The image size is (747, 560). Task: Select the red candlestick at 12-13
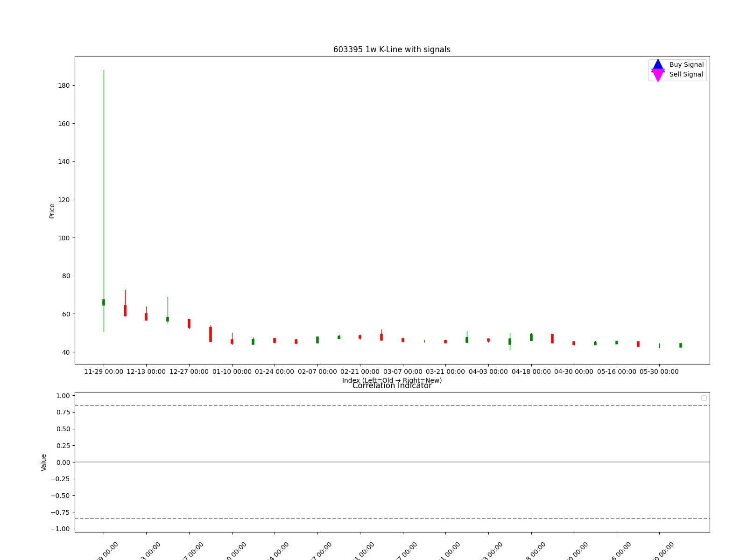146,314
